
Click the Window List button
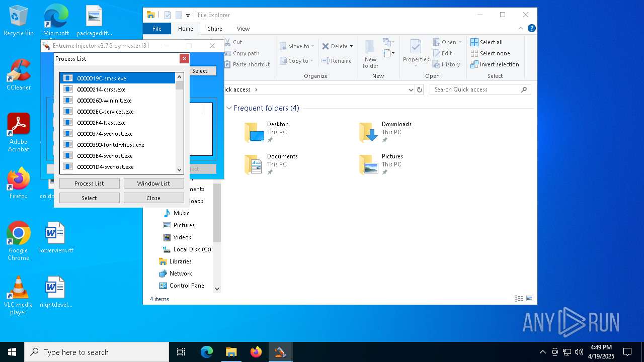pos(153,184)
